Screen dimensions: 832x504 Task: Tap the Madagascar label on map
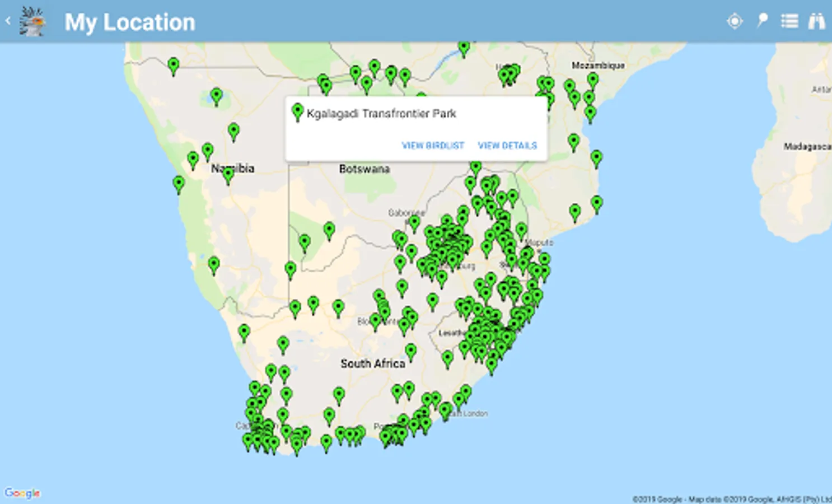tap(807, 147)
